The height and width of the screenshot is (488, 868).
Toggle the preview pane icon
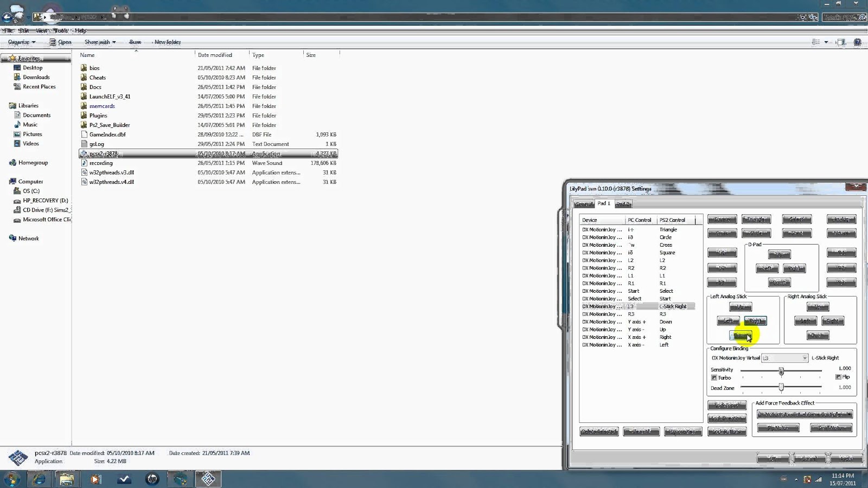(x=841, y=42)
